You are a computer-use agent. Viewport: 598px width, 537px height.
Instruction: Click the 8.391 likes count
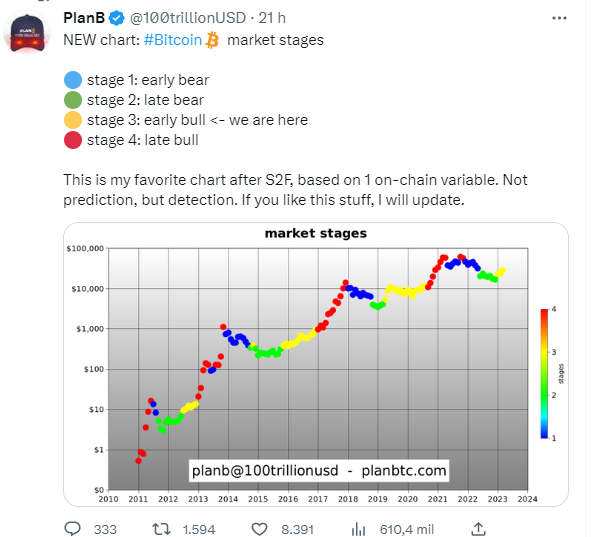pos(297,529)
